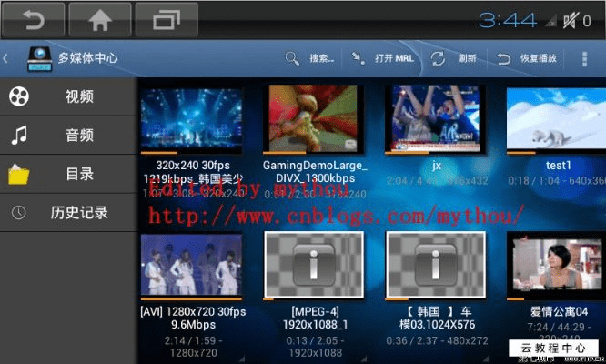Image resolution: width=606 pixels, height=364 pixels.
Task: Click the 打开 MRL arrow icon
Action: point(358,58)
